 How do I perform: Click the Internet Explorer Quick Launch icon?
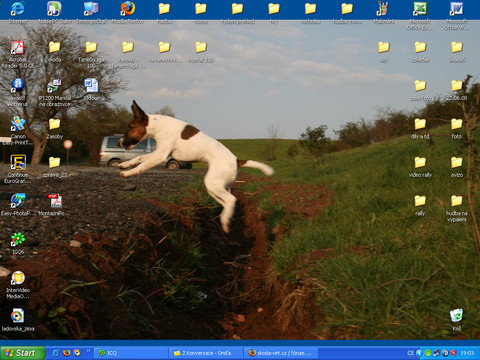click(56, 353)
